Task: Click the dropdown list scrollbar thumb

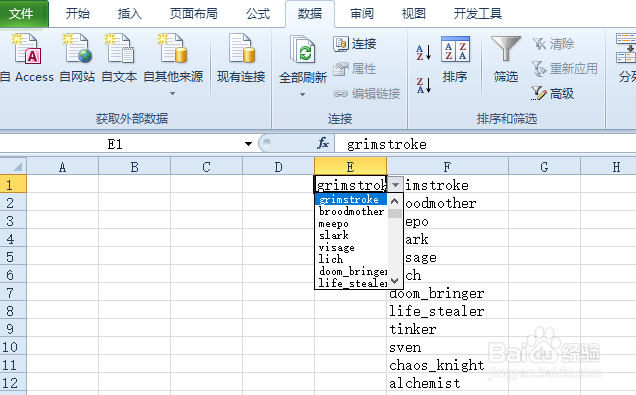Action: (x=395, y=214)
